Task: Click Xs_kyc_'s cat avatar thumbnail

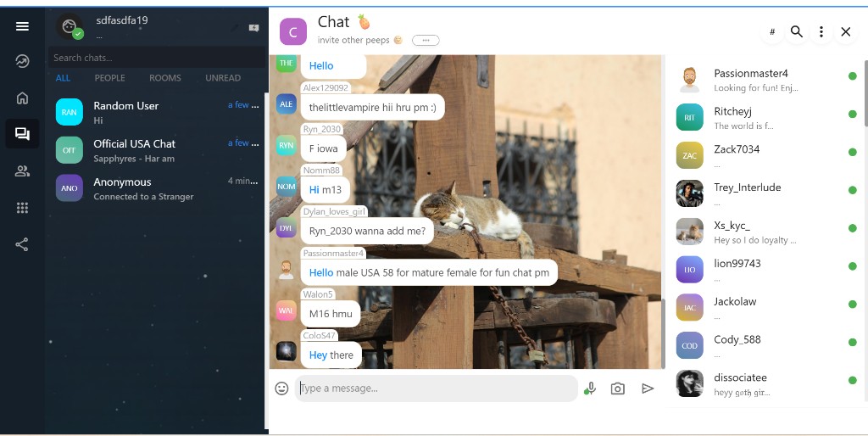Action: 690,232
